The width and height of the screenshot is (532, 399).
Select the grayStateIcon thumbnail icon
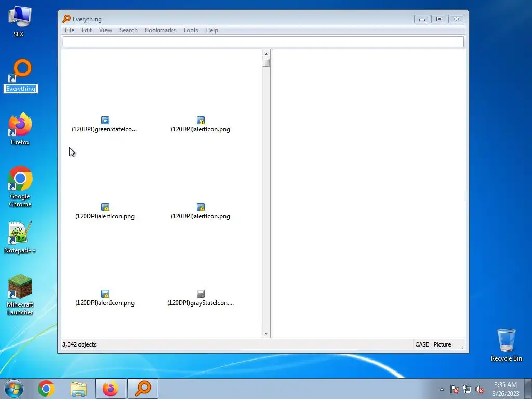(x=201, y=294)
